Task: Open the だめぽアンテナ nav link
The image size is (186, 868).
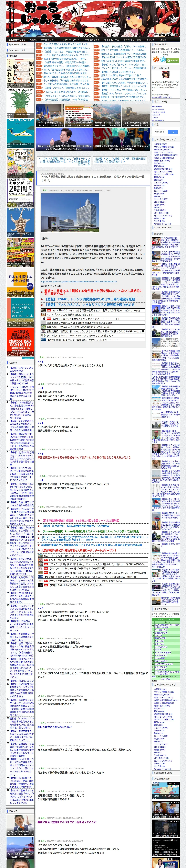Action: coord(48,40)
